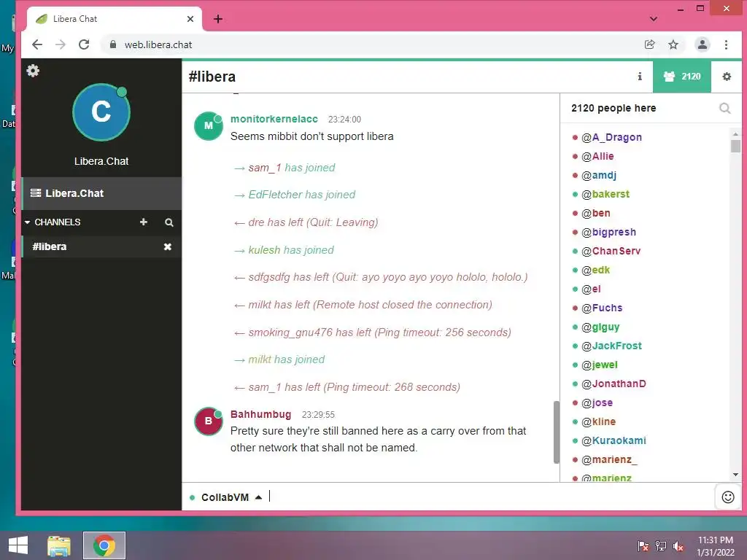
Task: Click the address bar URL
Action: [158, 44]
